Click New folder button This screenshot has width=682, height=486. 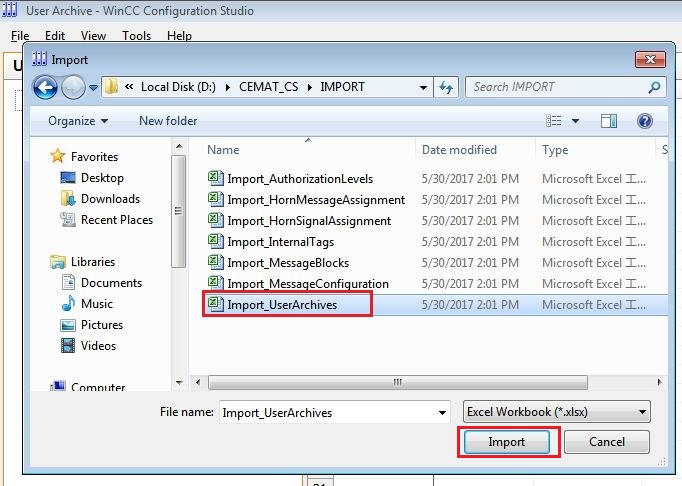[x=168, y=121]
